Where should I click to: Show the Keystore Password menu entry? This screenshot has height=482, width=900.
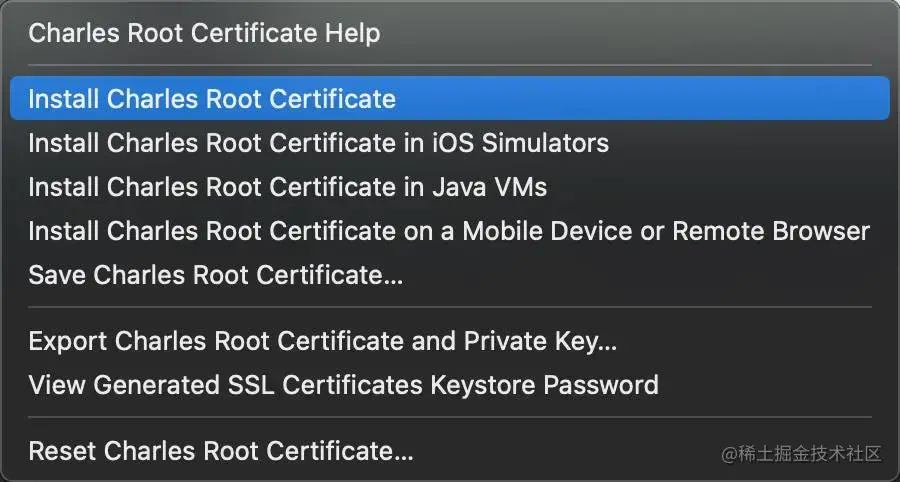click(x=449, y=385)
